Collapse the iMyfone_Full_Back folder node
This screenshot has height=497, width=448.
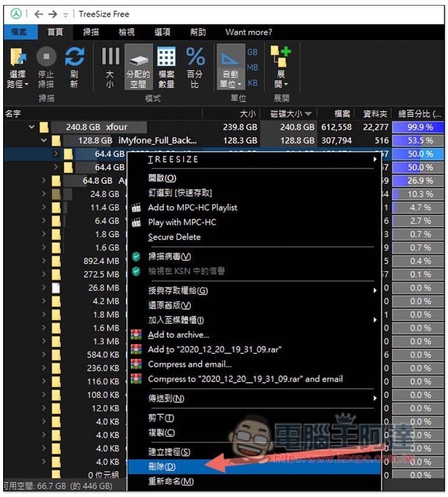(43, 140)
